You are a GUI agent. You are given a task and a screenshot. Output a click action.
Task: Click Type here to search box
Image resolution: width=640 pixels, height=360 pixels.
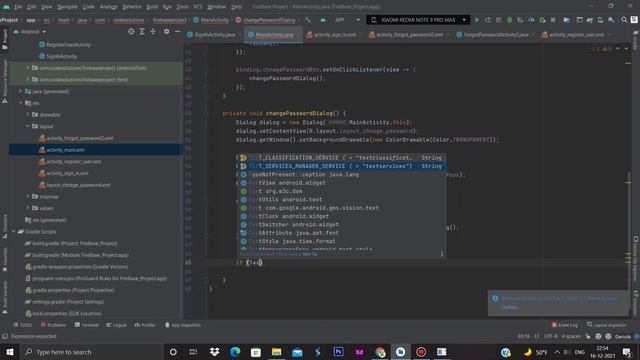coord(91,352)
